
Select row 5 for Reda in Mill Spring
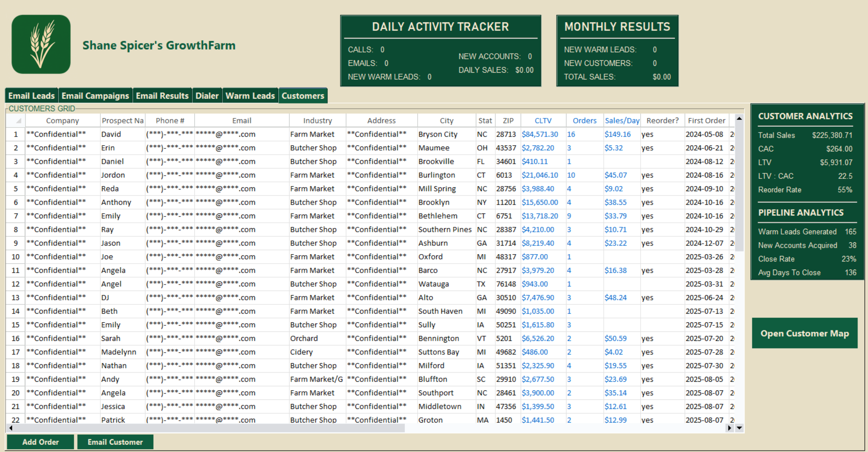(15, 188)
